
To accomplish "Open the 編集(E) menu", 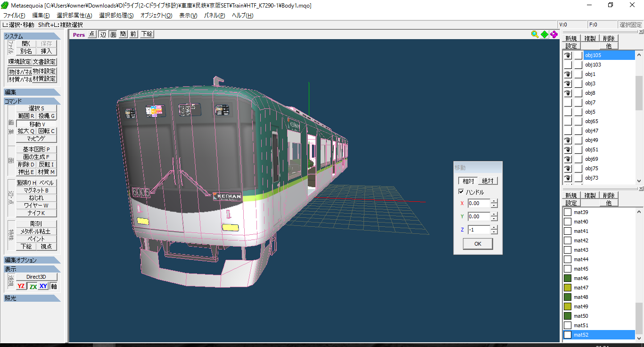I will click(x=41, y=16).
